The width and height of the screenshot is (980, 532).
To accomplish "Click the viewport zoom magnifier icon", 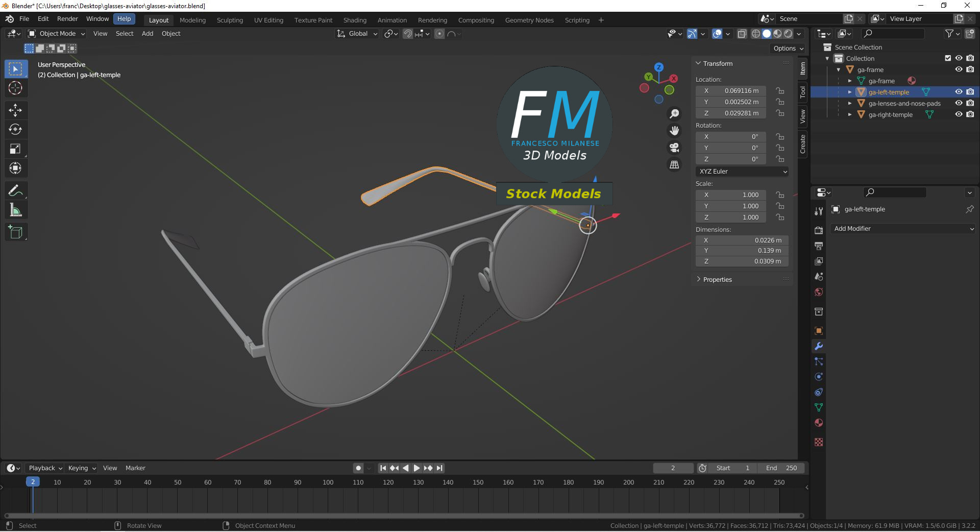I will (674, 114).
